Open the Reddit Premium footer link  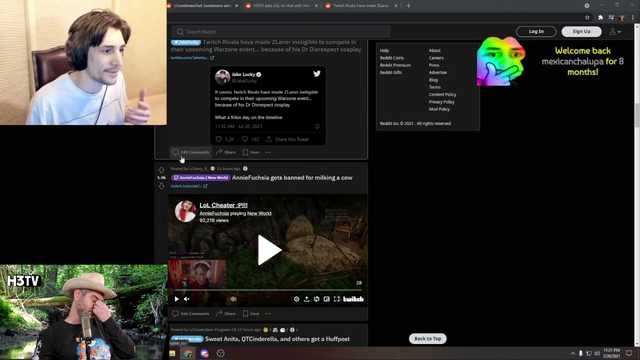tap(395, 65)
